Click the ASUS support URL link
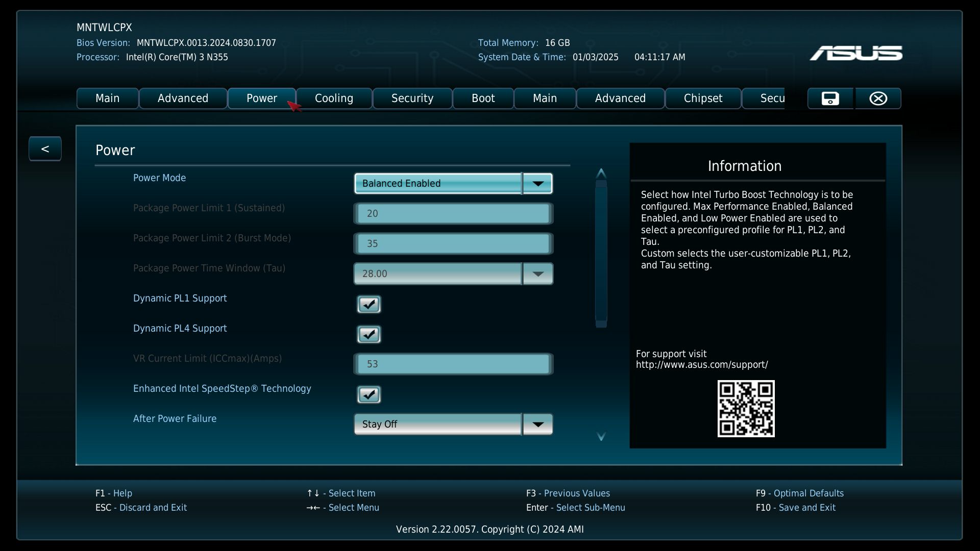 click(x=701, y=365)
